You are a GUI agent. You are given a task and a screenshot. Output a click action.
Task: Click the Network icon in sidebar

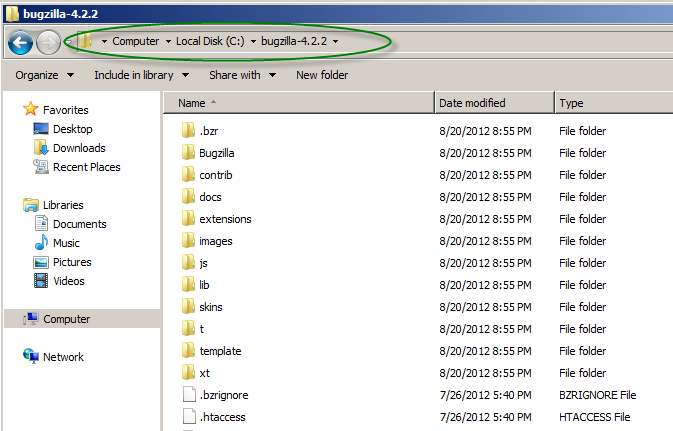31,356
